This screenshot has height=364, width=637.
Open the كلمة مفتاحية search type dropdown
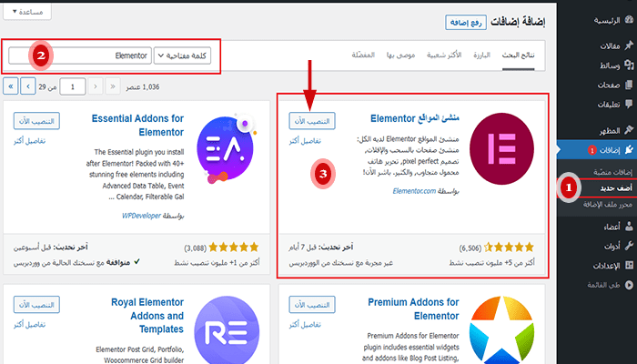click(182, 56)
